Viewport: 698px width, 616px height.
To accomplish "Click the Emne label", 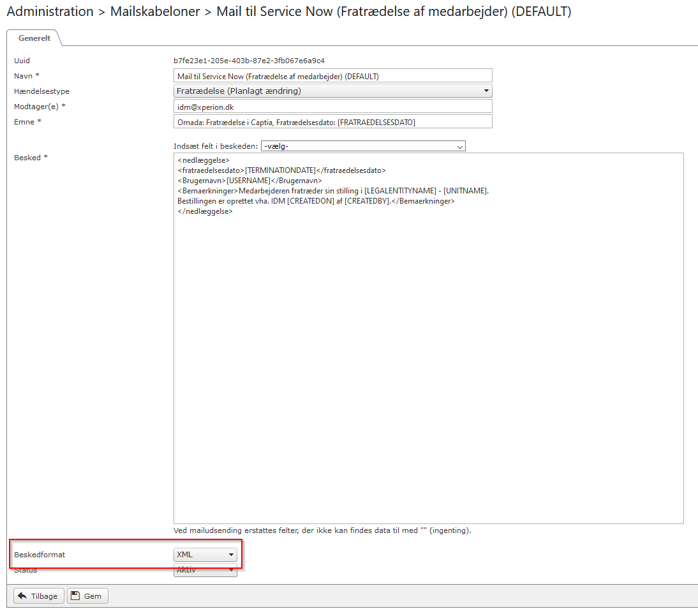I will tap(27, 121).
